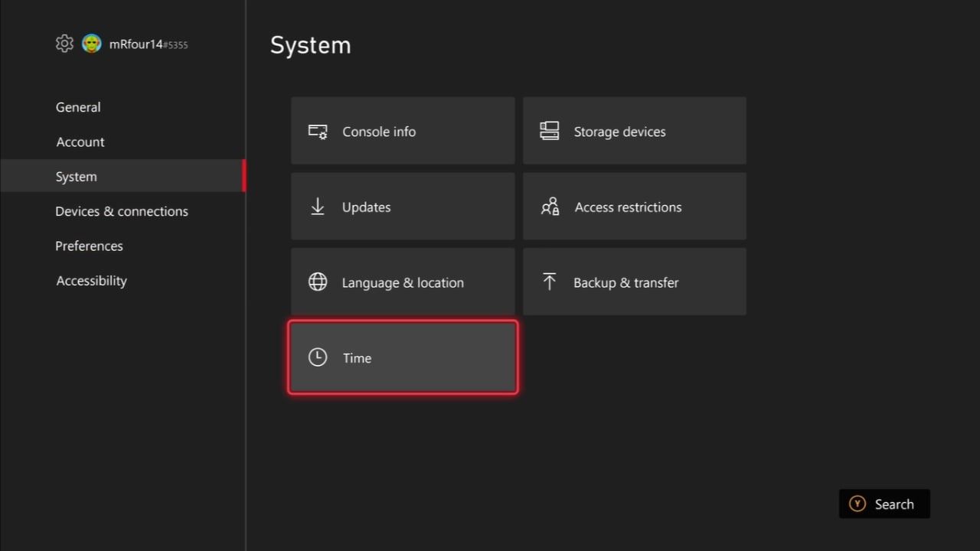Screen dimensions: 980x551
Task: Click the mRfour14 avatar picture
Action: pos(91,43)
